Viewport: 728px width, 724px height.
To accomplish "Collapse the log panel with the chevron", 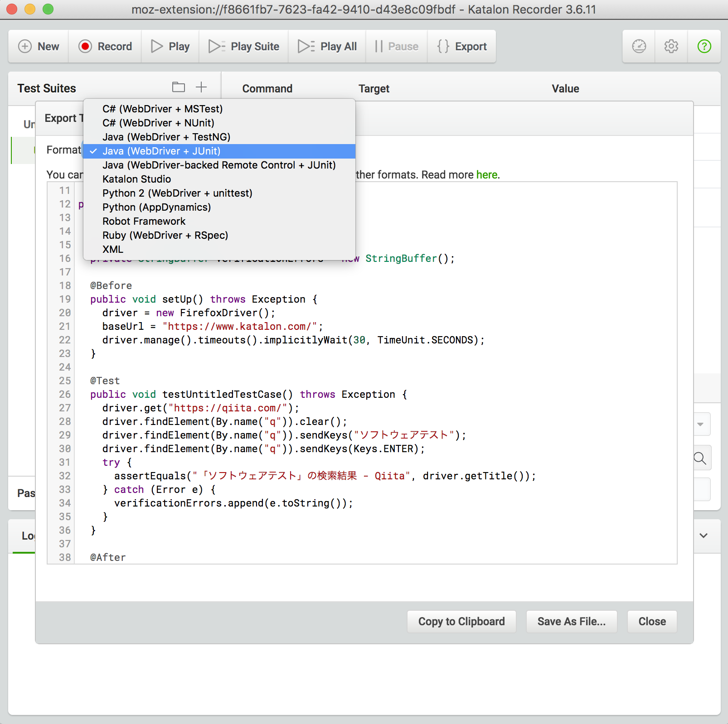I will tap(703, 536).
